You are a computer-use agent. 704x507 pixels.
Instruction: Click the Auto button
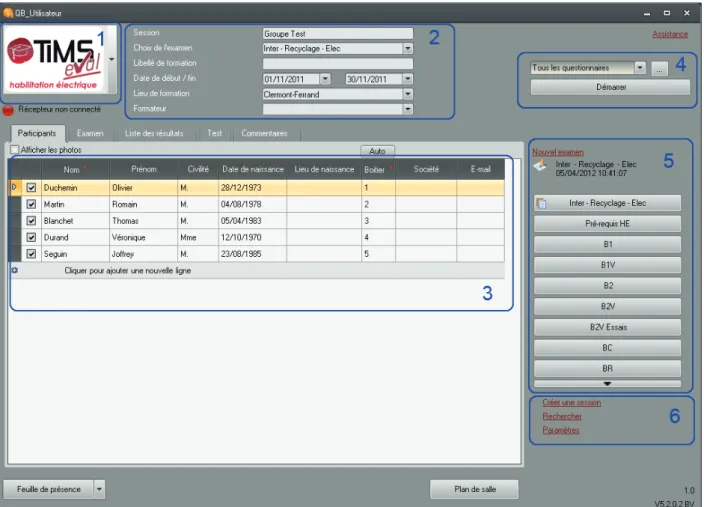(377, 151)
